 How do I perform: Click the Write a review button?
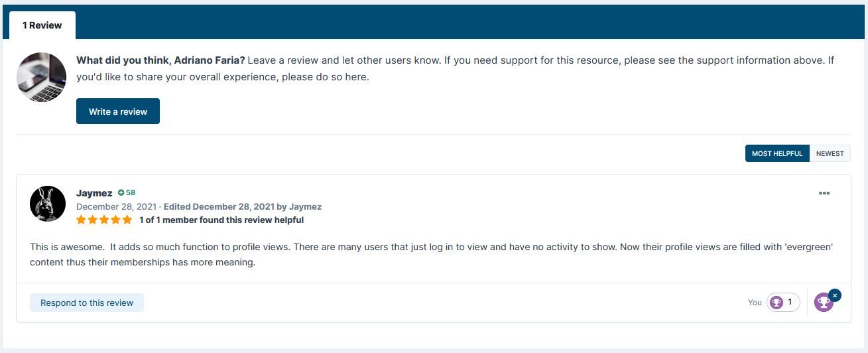118,111
